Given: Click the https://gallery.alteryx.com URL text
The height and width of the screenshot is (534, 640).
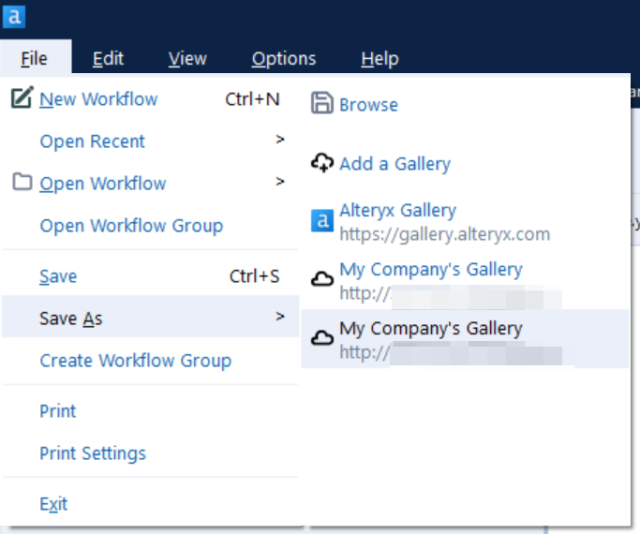Looking at the screenshot, I should pyautogui.click(x=445, y=234).
